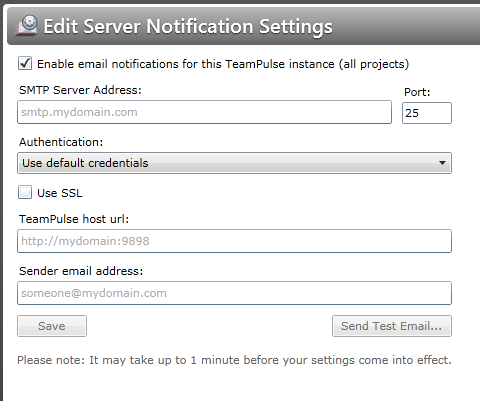Open the Authentication dropdown

coord(234,163)
